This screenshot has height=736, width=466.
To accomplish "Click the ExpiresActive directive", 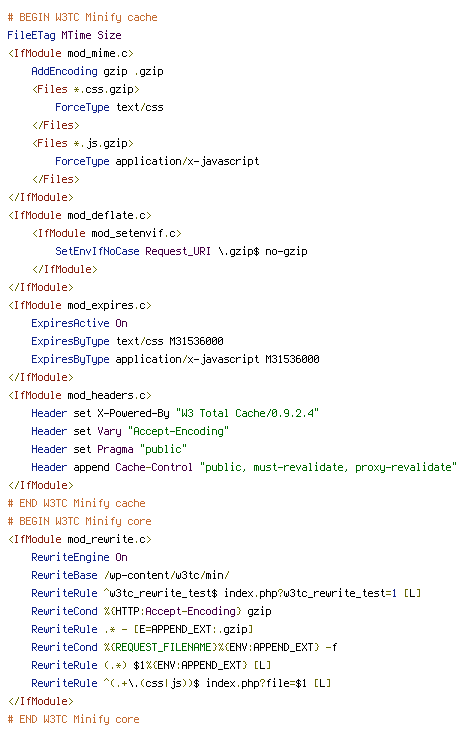I will [70, 323].
